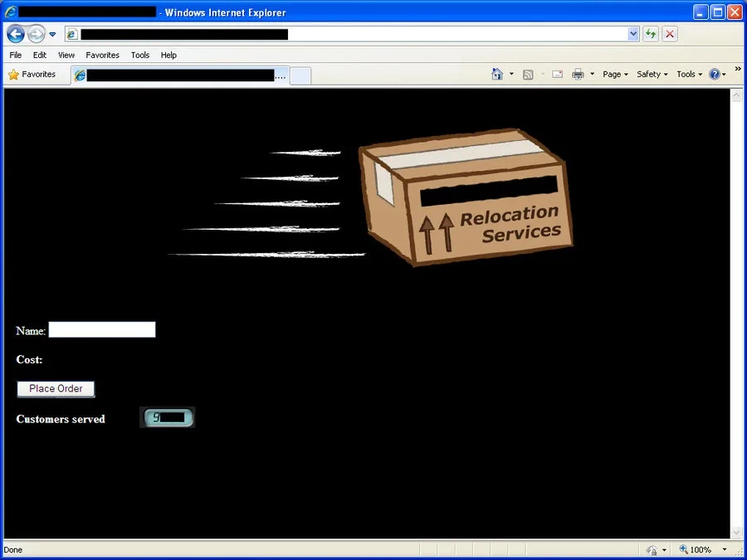Click the Home icon in command bar

[497, 75]
